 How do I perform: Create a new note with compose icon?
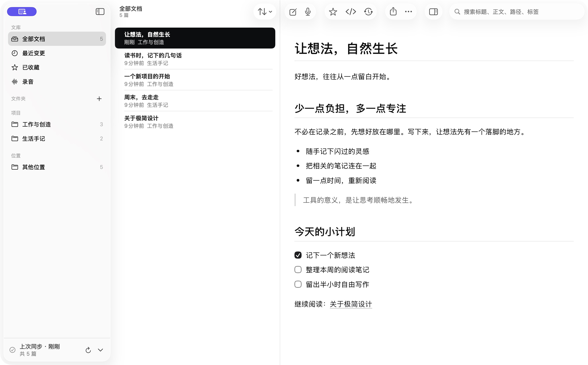click(293, 12)
